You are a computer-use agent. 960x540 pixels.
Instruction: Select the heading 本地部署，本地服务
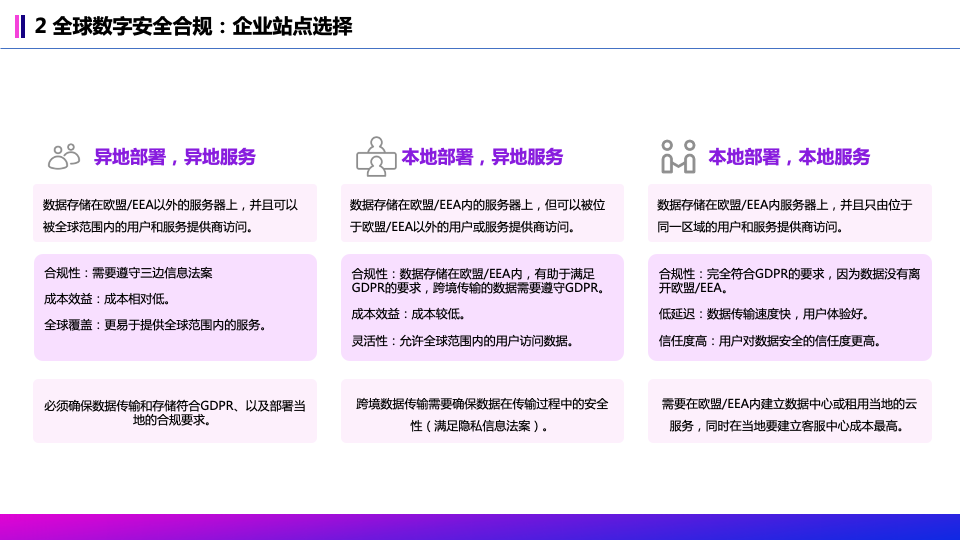pyautogui.click(x=789, y=157)
